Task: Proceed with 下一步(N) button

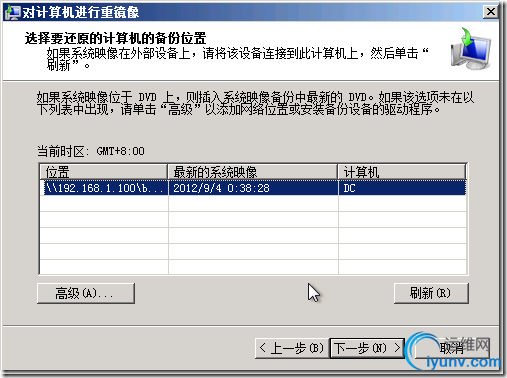Action: click(367, 348)
